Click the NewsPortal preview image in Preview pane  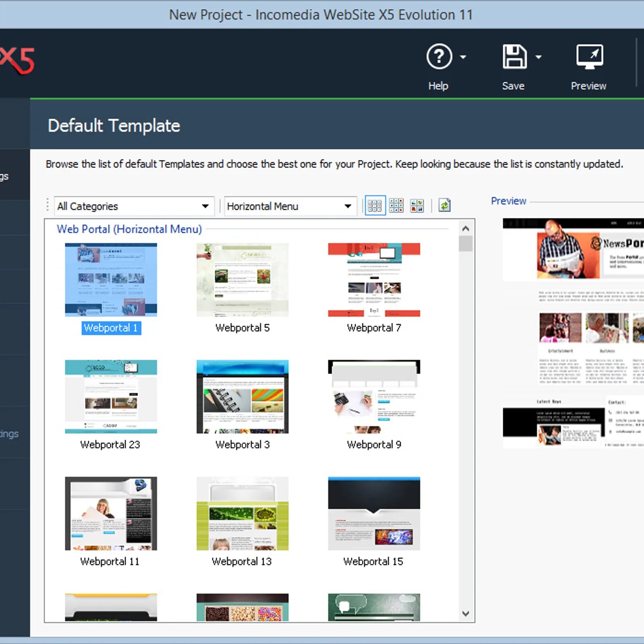[573, 333]
